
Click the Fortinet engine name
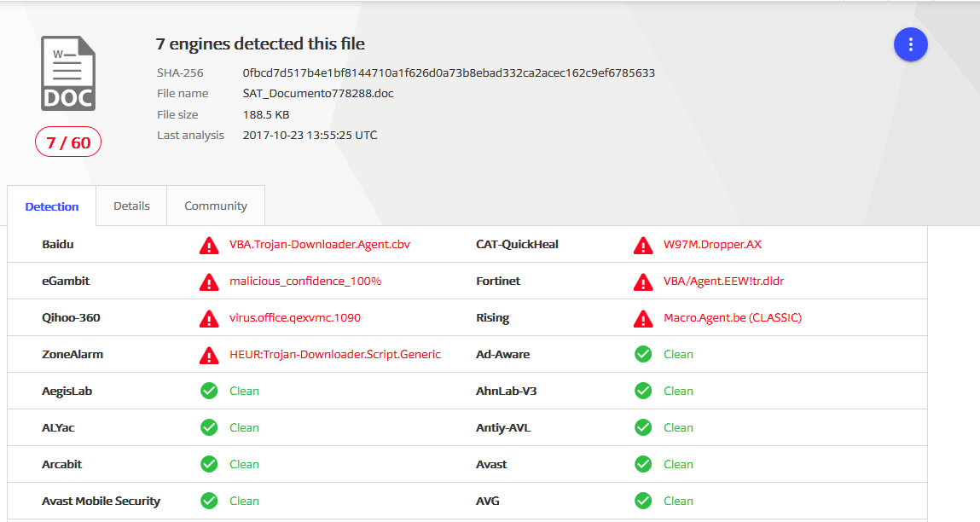[497, 281]
